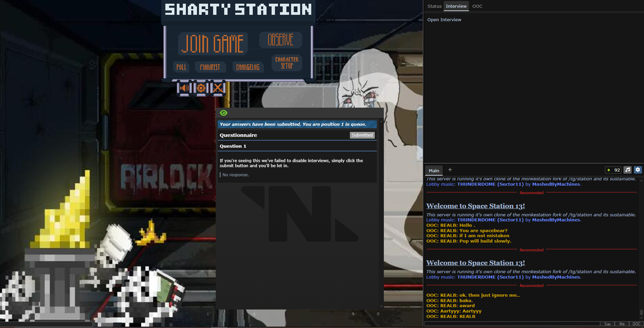Click the OOC button beside the chat input
644x328 pixels.
636,324
